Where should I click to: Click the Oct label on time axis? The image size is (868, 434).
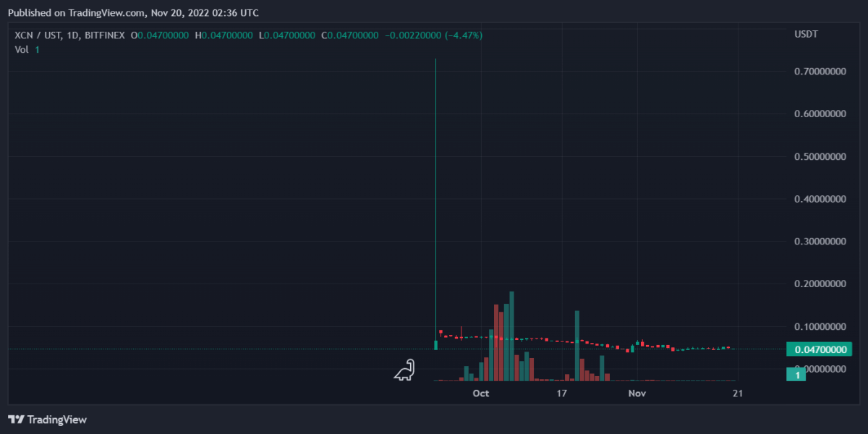pos(480,393)
